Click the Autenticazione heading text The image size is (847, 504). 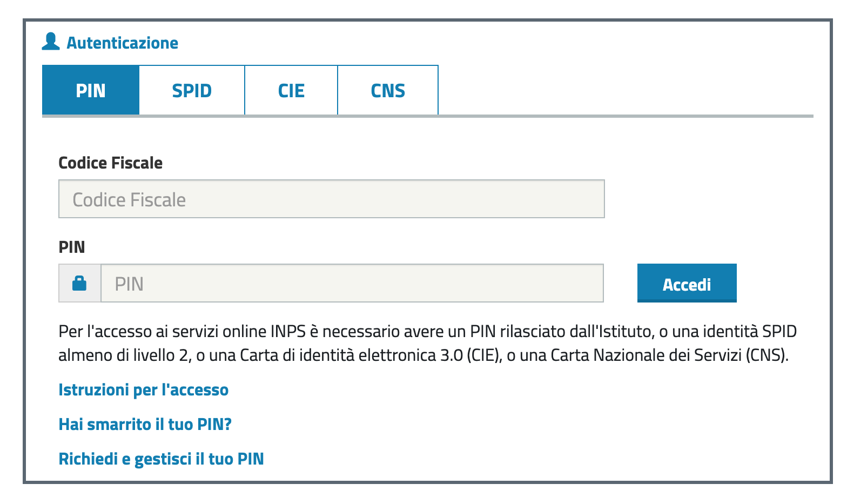click(x=122, y=43)
